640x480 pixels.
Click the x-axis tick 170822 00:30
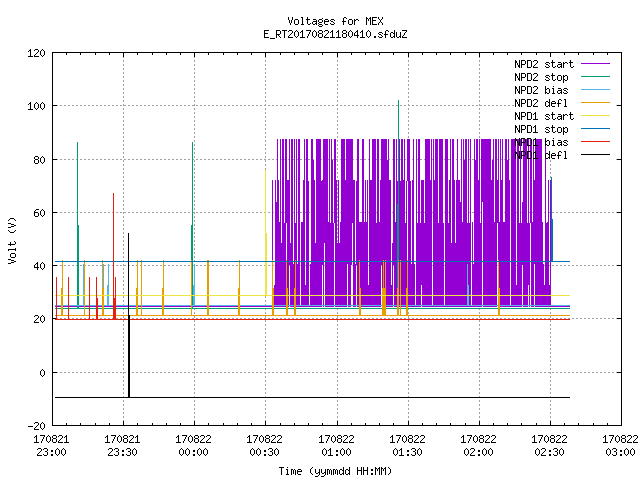click(x=264, y=446)
